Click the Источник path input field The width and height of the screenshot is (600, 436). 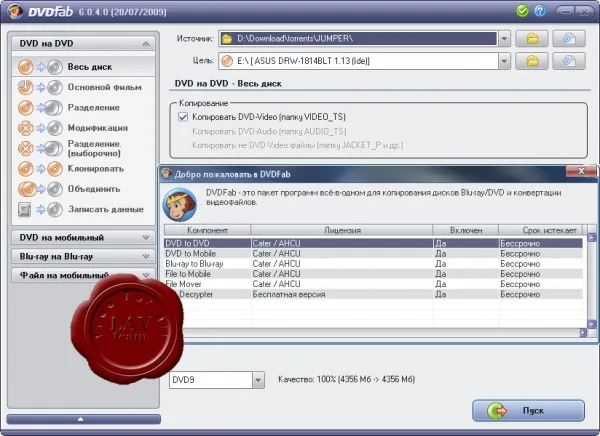[359, 39]
